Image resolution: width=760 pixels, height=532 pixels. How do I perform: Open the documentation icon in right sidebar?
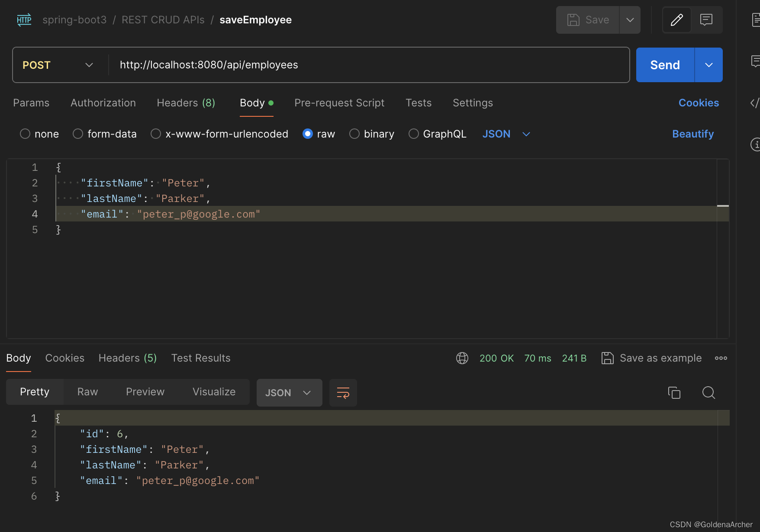756,20
